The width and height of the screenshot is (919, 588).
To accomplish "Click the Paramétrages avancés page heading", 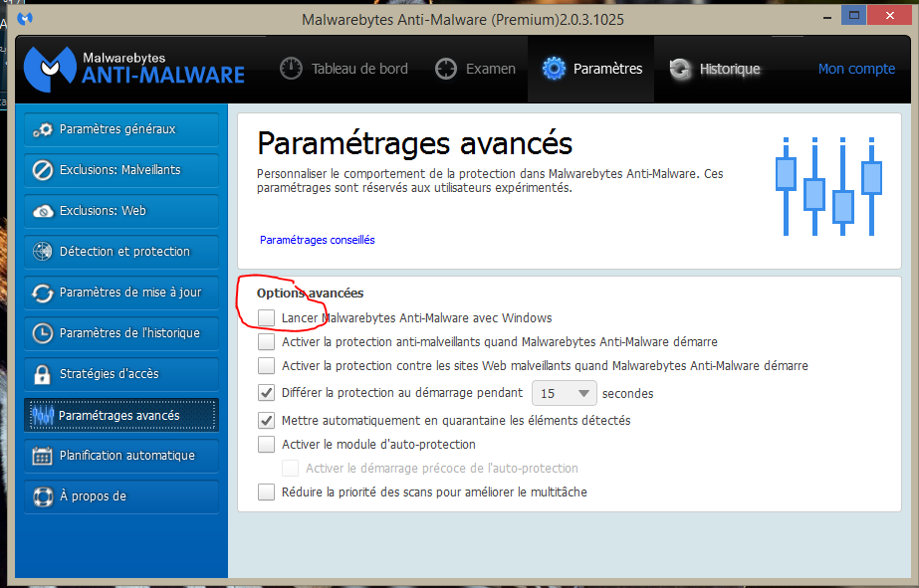I will (x=414, y=143).
